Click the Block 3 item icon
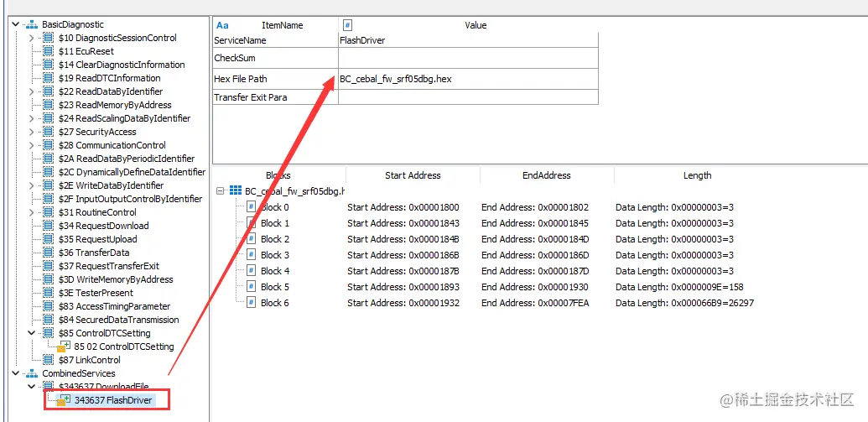 tap(251, 255)
